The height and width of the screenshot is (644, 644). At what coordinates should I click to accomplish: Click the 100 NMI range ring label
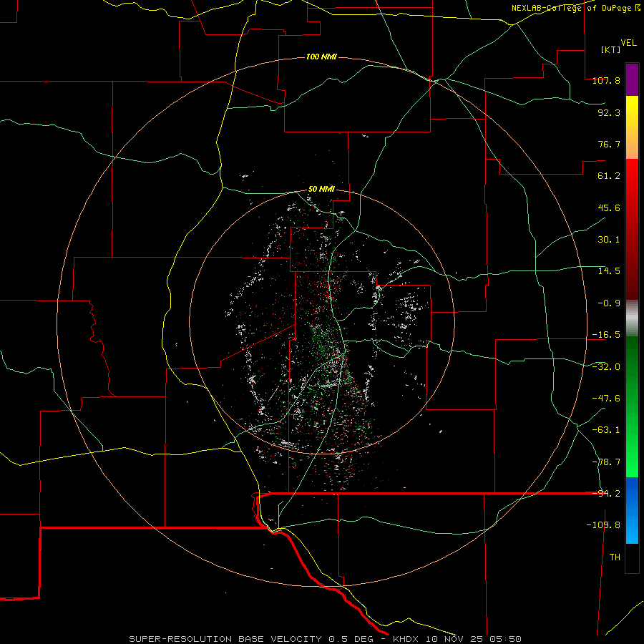tap(321, 57)
